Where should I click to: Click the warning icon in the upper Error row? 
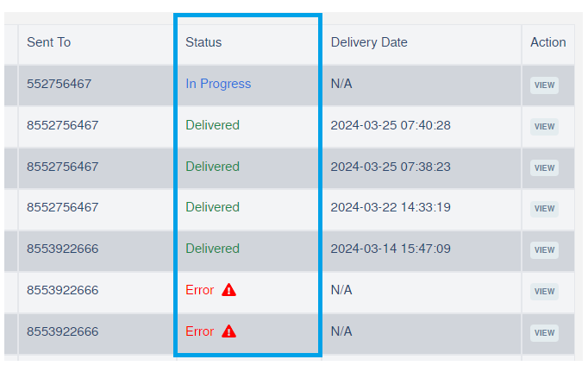click(x=228, y=290)
